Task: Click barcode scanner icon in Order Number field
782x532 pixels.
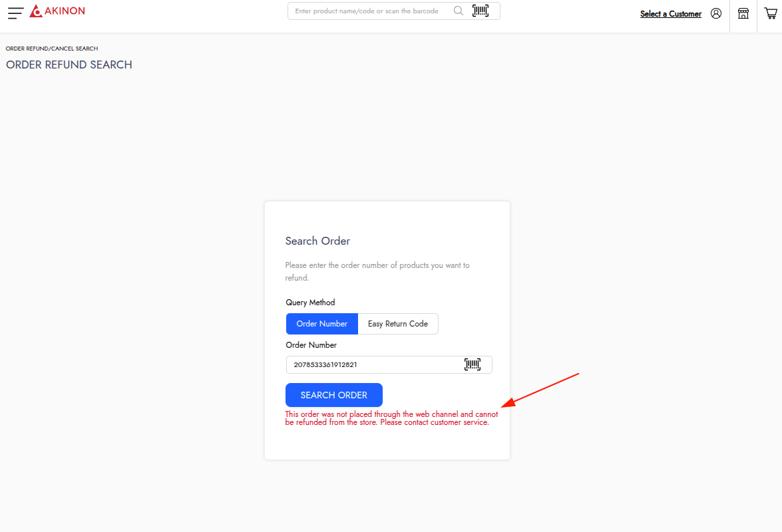Action: [x=473, y=364]
